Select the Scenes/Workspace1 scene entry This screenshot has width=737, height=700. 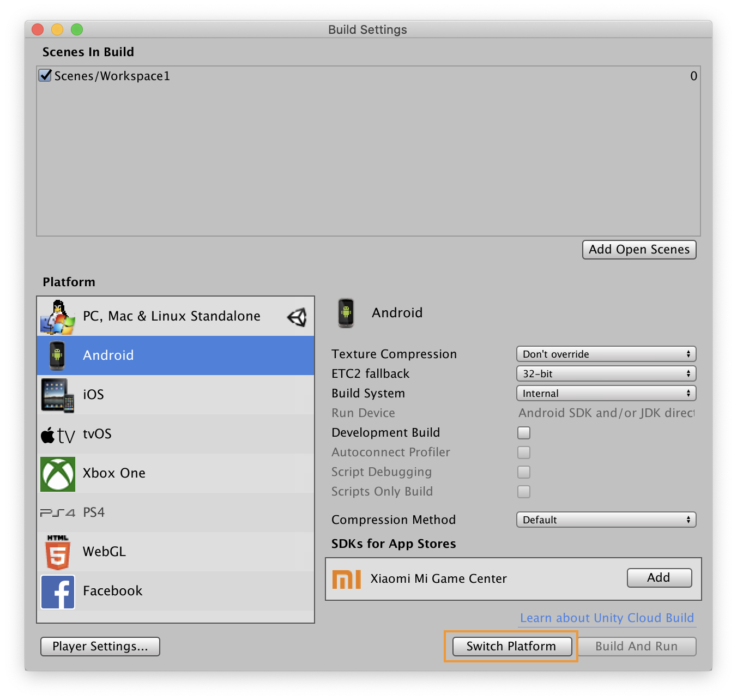[368, 76]
